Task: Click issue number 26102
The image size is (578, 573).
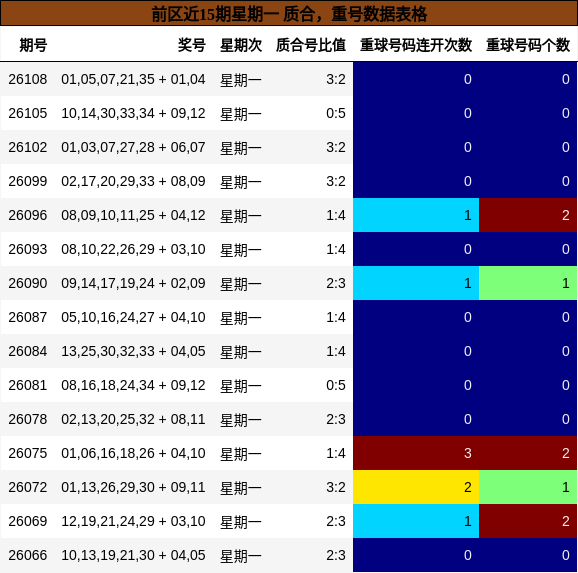Action: point(28,147)
